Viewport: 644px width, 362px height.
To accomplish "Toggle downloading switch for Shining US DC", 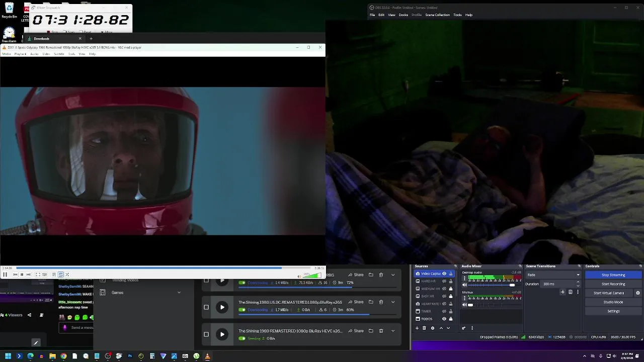I will [242, 310].
